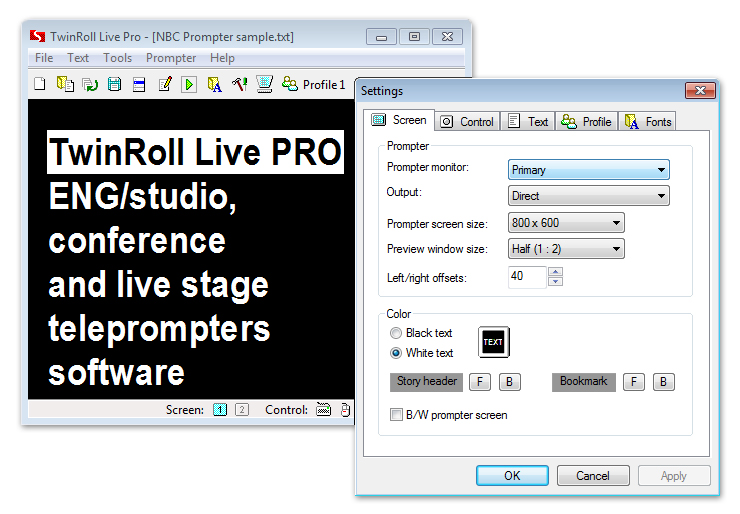
Task: Choose the White text option
Action: (397, 353)
